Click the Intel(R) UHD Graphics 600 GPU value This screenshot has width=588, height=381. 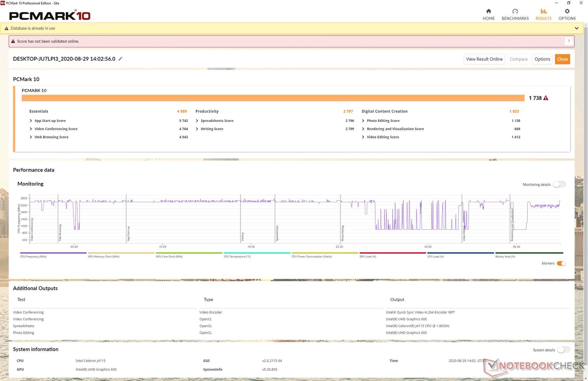click(96, 370)
